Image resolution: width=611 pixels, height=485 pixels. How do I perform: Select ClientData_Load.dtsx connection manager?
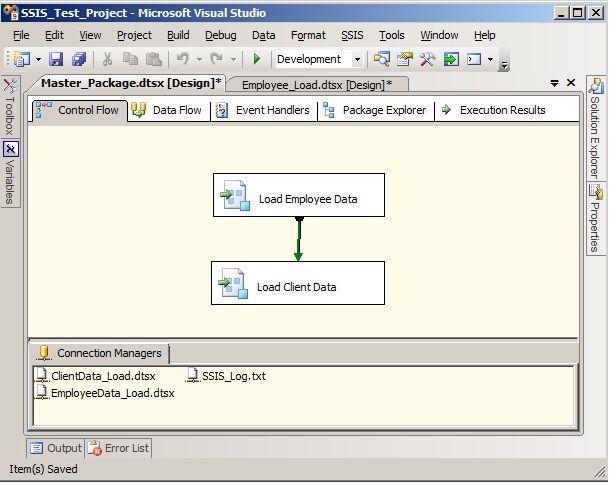[x=96, y=376]
